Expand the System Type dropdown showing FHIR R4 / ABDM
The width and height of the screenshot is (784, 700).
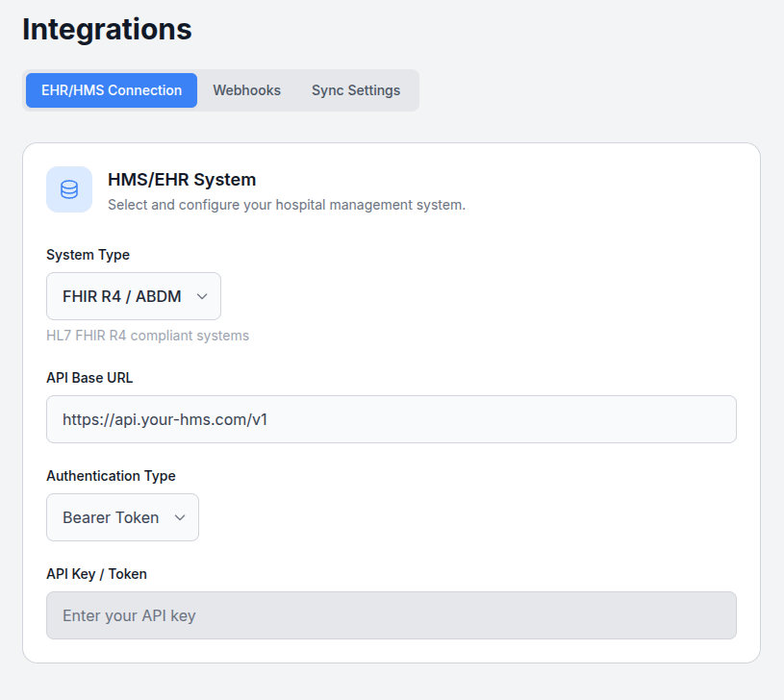133,296
